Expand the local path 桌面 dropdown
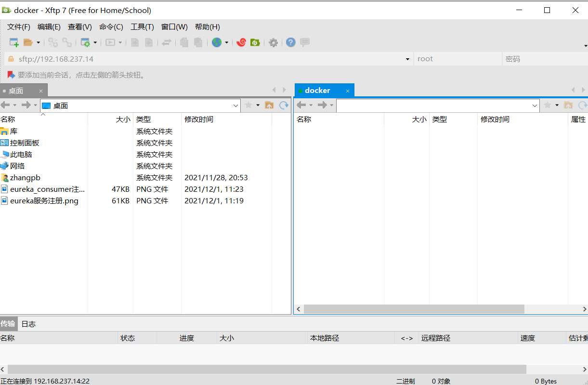The image size is (588, 385). point(236,106)
